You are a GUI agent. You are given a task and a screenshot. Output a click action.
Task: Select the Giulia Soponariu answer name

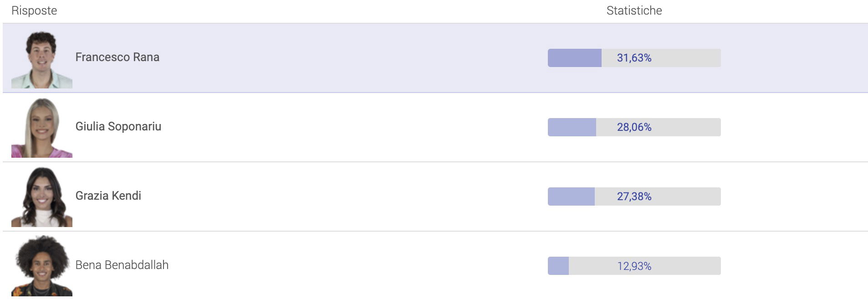pos(118,127)
